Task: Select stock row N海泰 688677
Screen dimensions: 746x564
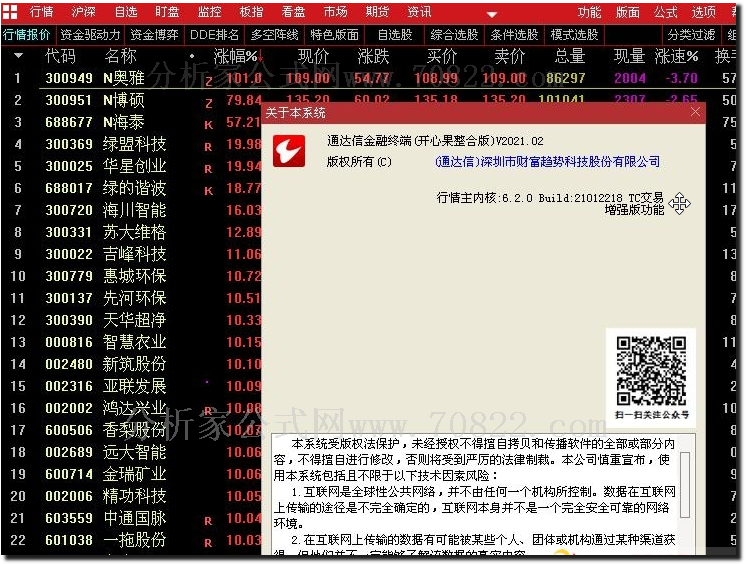Action: click(x=132, y=122)
